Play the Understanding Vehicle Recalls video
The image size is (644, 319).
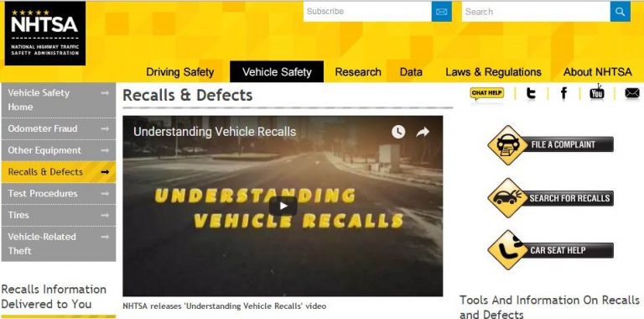[283, 206]
